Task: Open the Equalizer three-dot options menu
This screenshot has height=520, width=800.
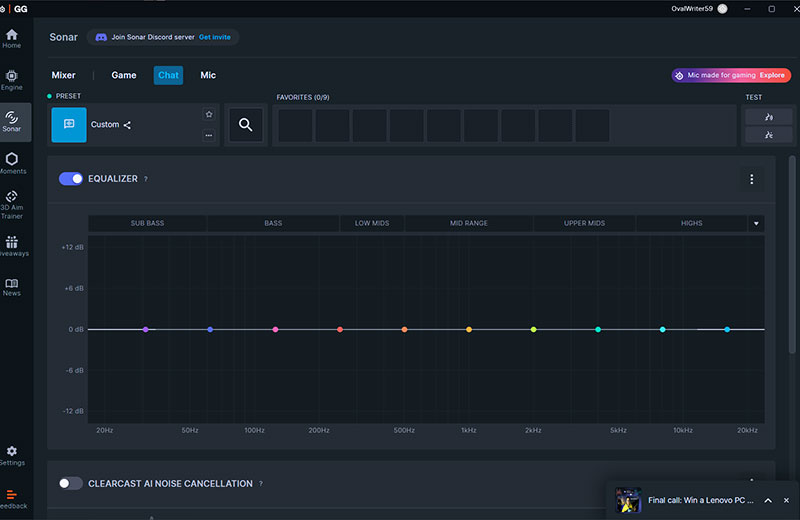Action: click(751, 179)
